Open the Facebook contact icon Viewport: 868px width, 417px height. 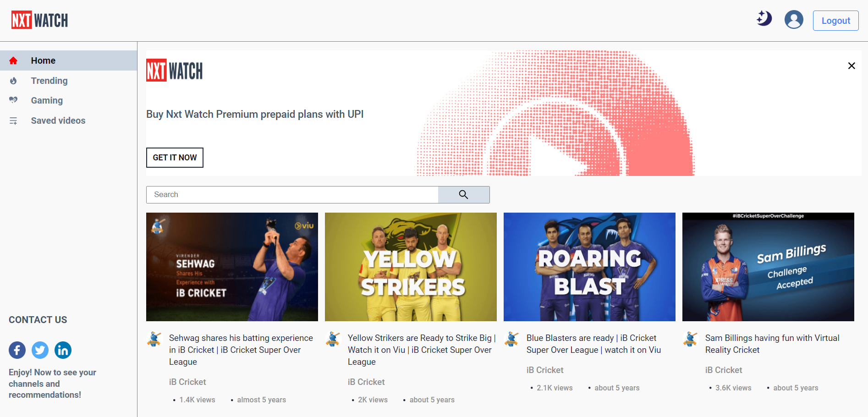pyautogui.click(x=17, y=351)
